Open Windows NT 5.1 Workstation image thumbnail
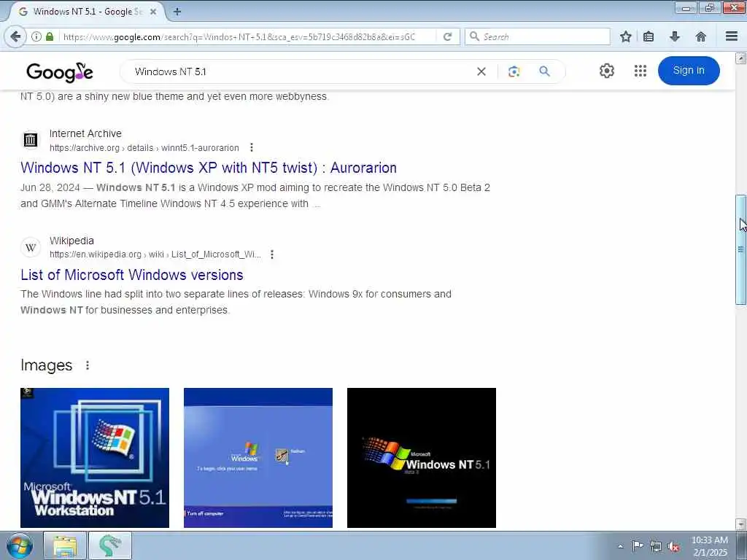747x560 pixels. (95, 458)
